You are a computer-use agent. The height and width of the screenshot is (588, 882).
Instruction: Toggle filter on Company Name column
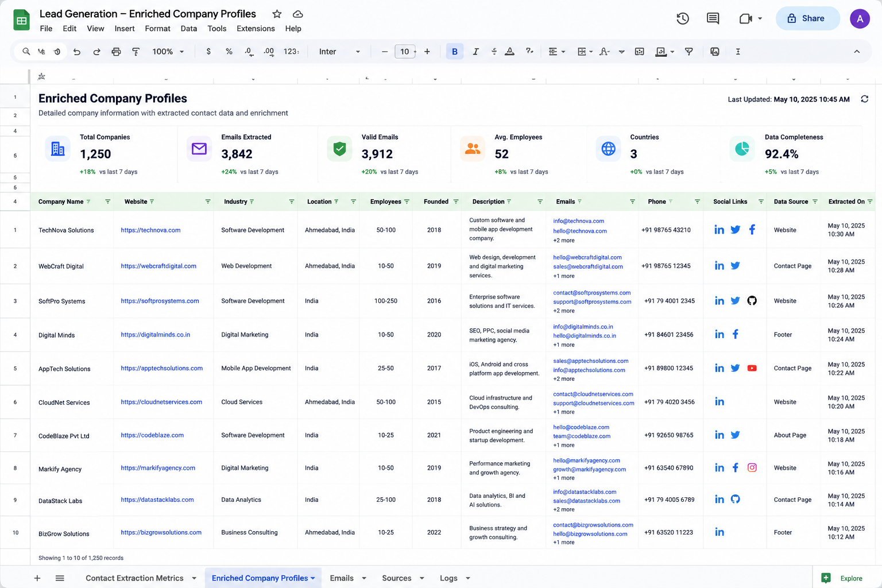[x=107, y=202]
